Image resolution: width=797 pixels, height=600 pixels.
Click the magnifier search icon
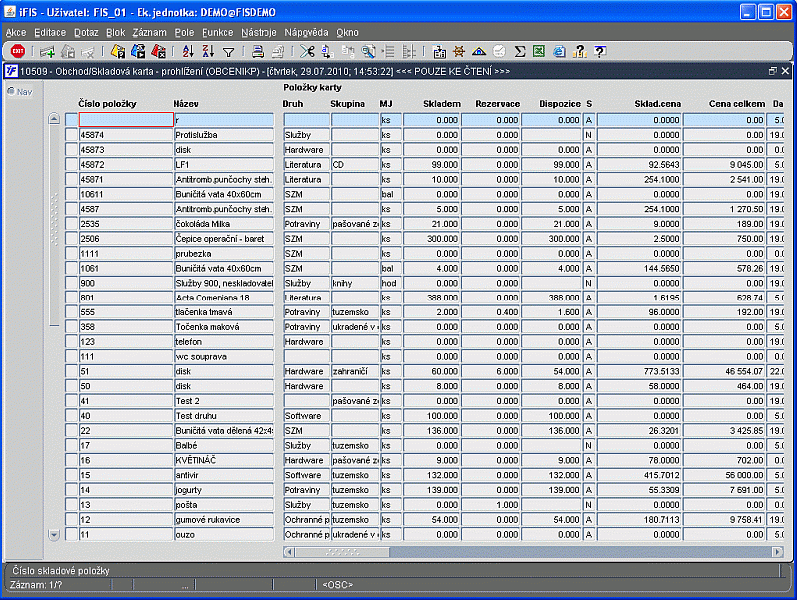(x=369, y=51)
